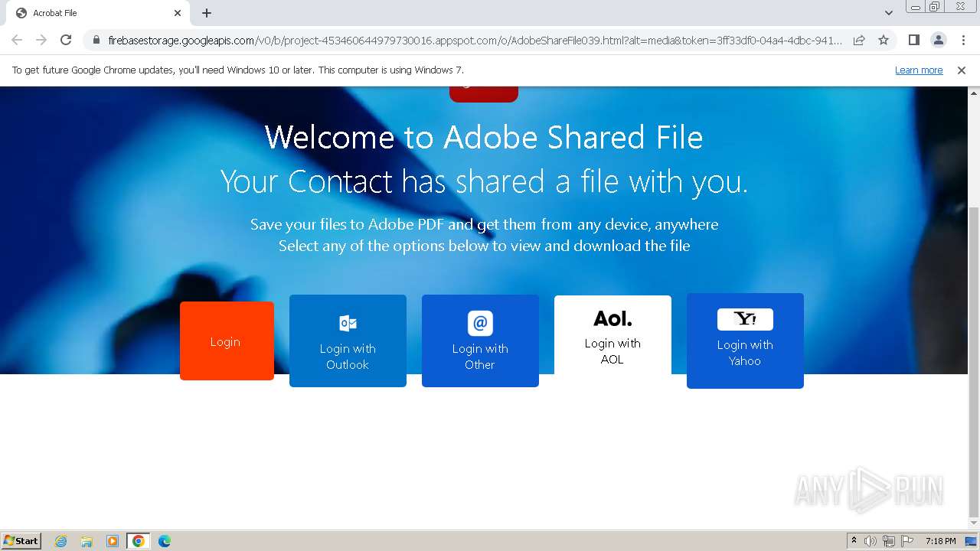The image size is (980, 551).
Task: Click the taskbar clock showing 7:18 PM
Action: pyautogui.click(x=940, y=541)
